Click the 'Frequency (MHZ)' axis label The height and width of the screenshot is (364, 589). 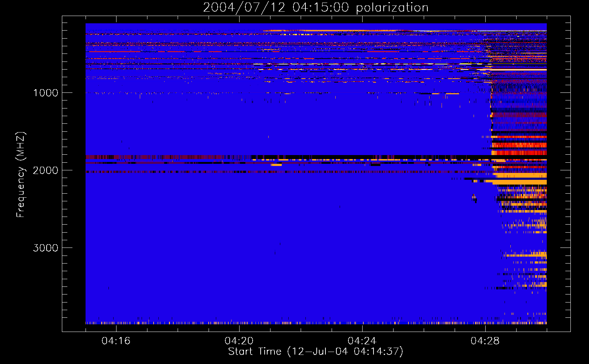(21, 175)
